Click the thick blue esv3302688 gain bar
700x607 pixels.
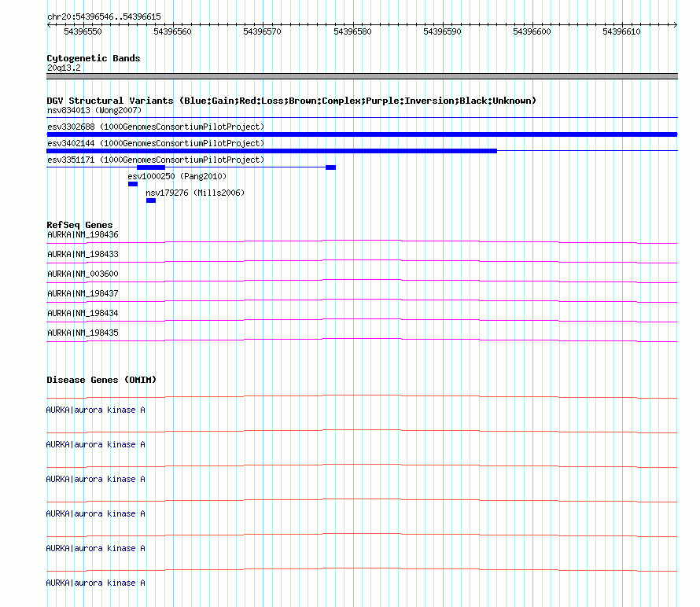tap(362, 134)
